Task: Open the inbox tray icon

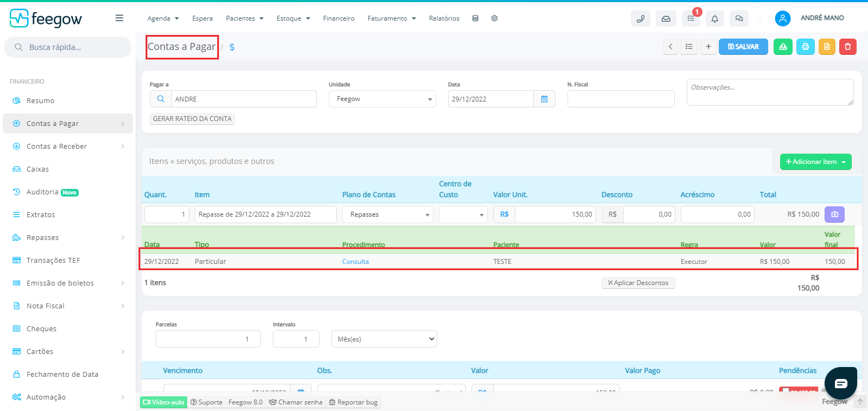Action: pos(666,18)
